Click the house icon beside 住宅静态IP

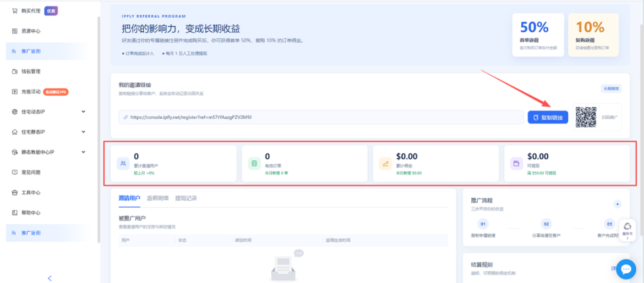pyautogui.click(x=14, y=132)
